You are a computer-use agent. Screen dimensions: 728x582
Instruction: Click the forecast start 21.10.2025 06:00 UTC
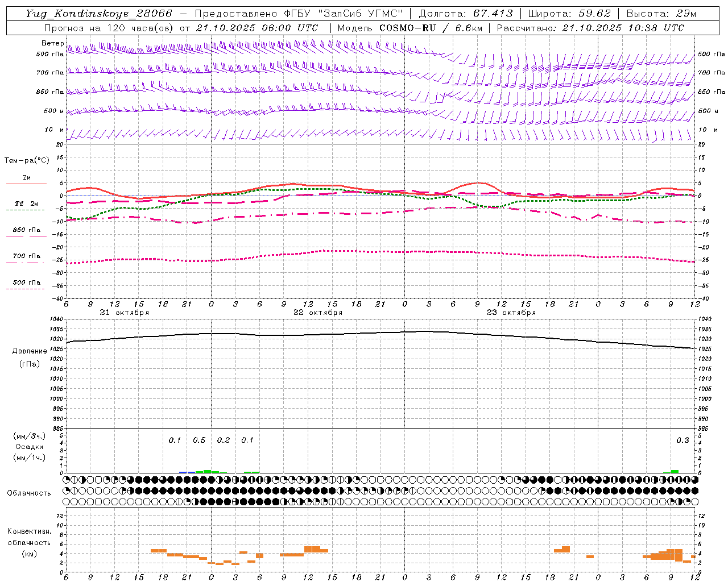[257, 28]
